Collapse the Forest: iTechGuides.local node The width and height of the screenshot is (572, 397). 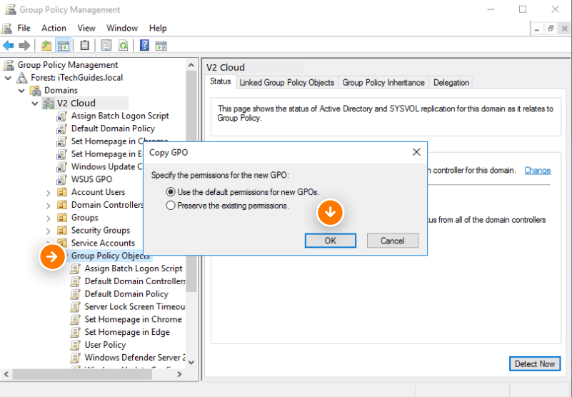click(8, 78)
